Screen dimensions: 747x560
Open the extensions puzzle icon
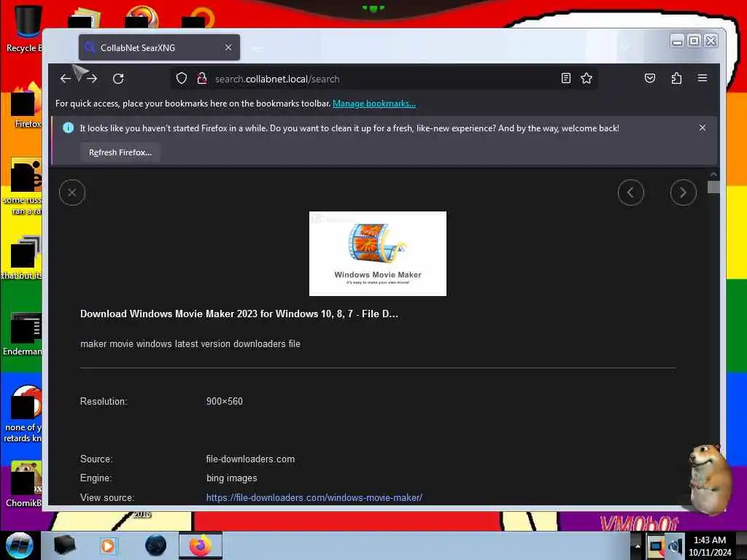click(676, 79)
